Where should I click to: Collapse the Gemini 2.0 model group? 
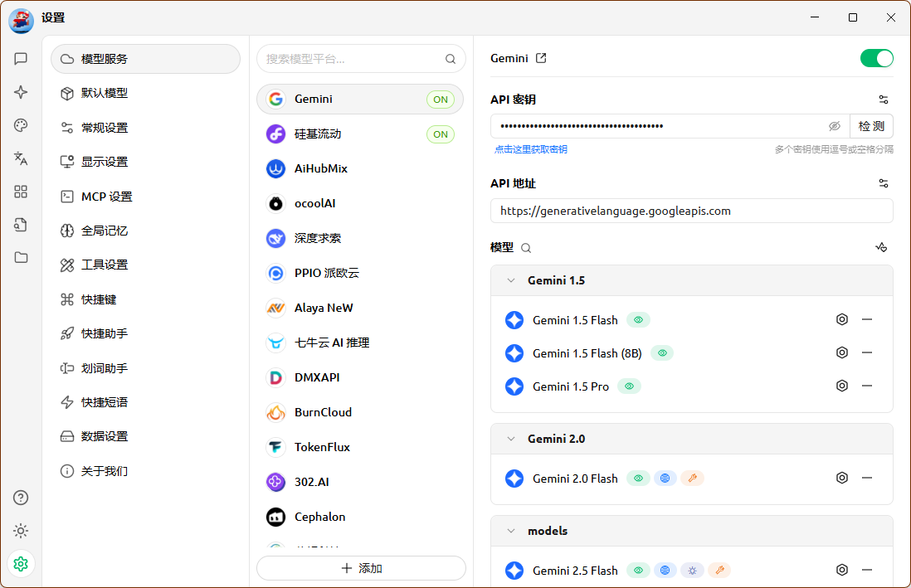(x=511, y=439)
